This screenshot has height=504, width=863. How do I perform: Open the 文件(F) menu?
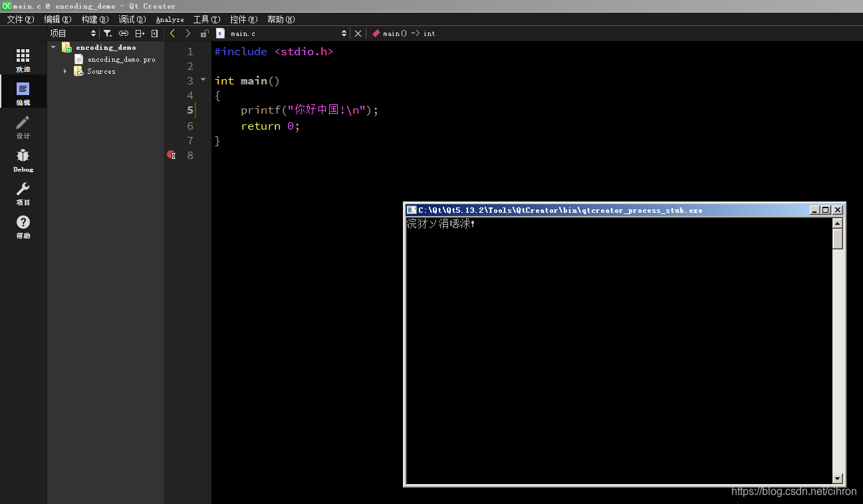tap(20, 19)
